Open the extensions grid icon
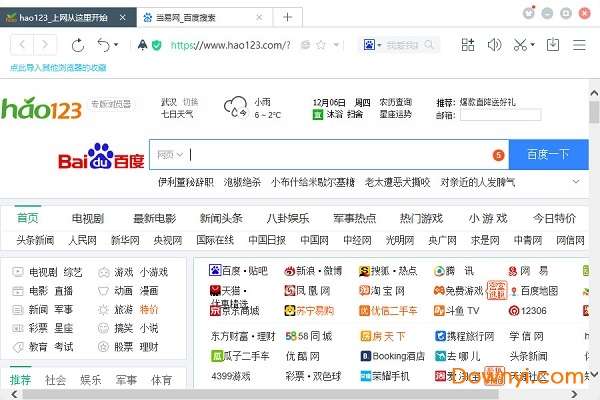The image size is (600, 400). pyautogui.click(x=468, y=45)
